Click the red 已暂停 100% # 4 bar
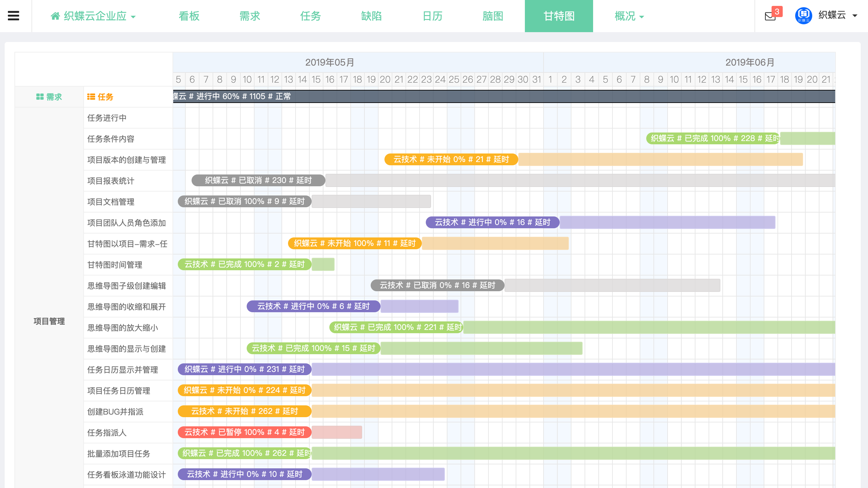Viewport: 868px width, 488px height. coord(245,432)
